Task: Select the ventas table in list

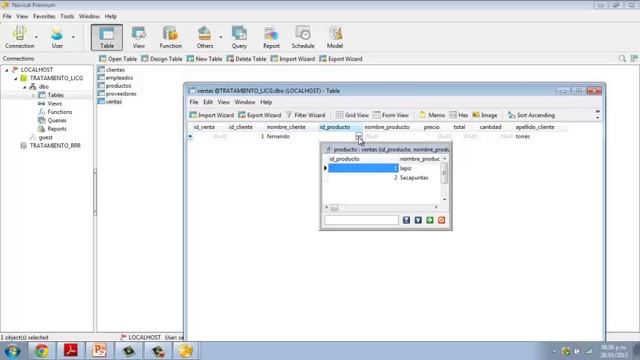Action: (110, 102)
